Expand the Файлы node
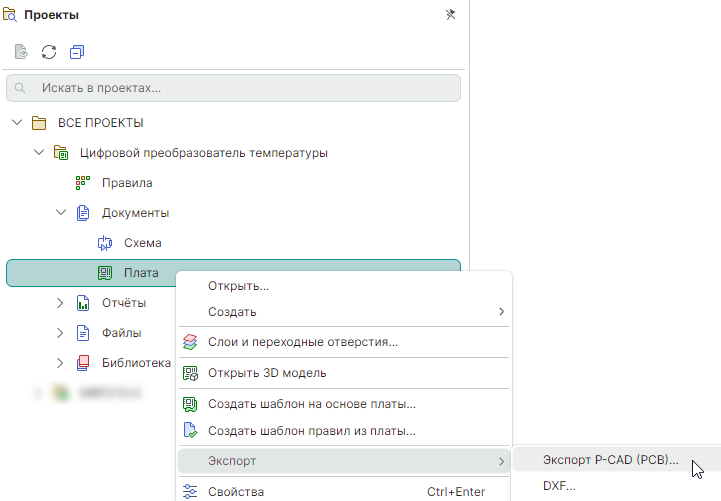Image resolution: width=721 pixels, height=501 pixels. [x=60, y=333]
